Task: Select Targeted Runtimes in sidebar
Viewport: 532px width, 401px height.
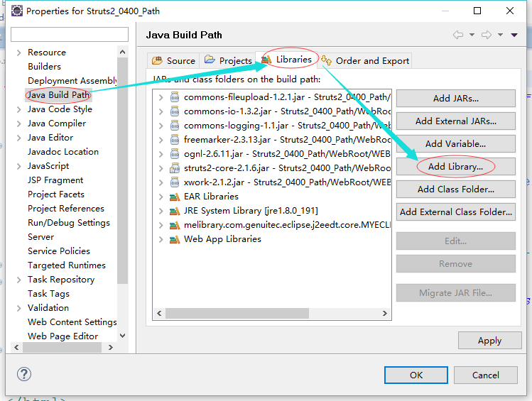Action: [67, 265]
